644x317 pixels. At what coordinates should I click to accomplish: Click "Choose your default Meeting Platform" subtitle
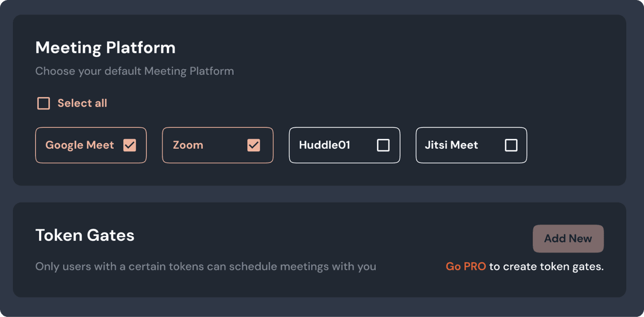pos(134,71)
